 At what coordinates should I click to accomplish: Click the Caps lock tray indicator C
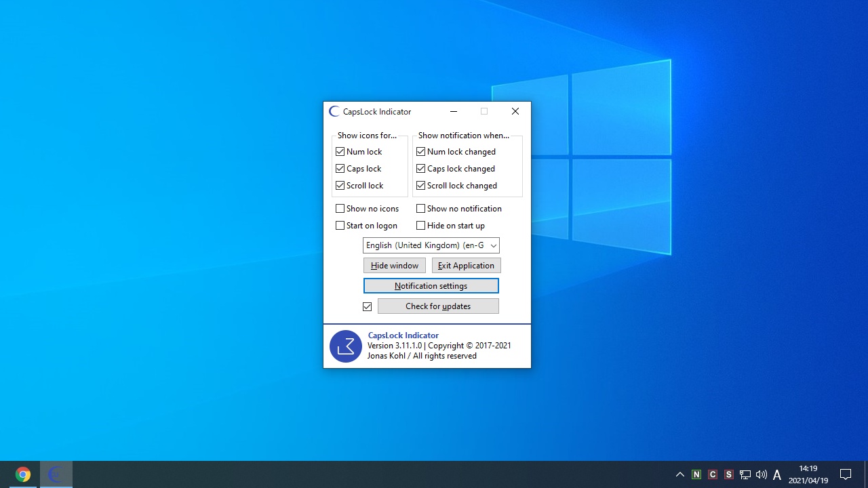[x=713, y=474]
